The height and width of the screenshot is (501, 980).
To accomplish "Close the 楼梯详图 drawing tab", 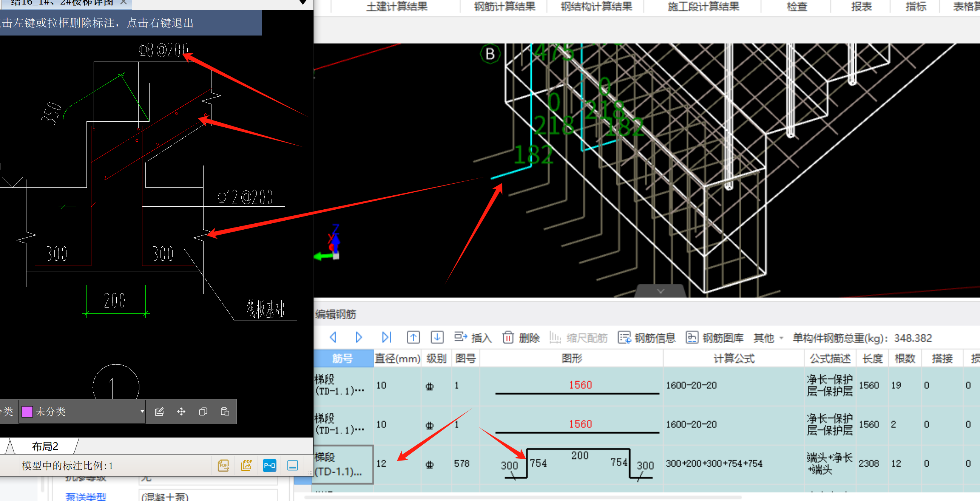I will tap(123, 2).
